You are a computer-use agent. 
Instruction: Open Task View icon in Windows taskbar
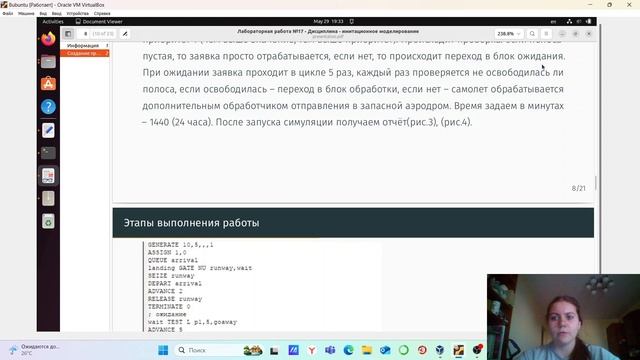point(274,350)
